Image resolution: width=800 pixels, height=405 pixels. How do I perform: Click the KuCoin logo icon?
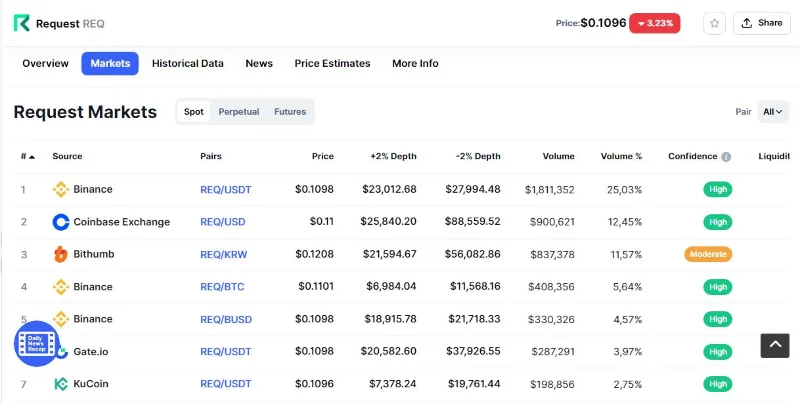[x=61, y=384]
